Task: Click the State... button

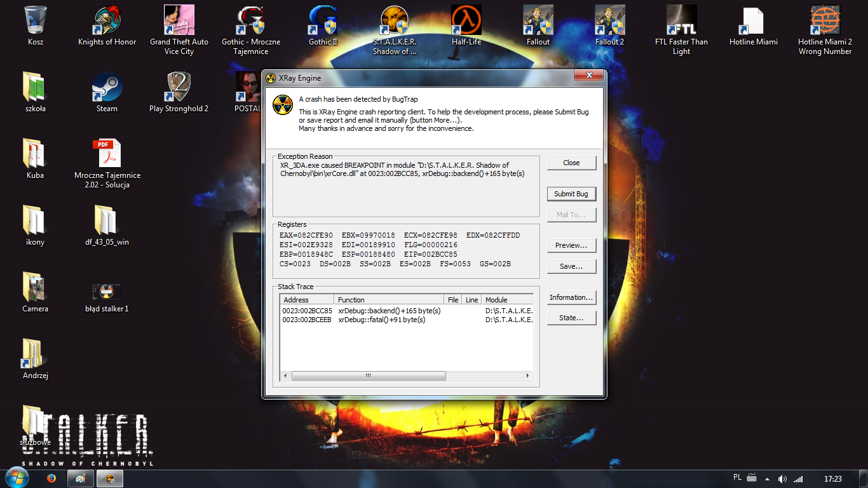Action: [571, 318]
